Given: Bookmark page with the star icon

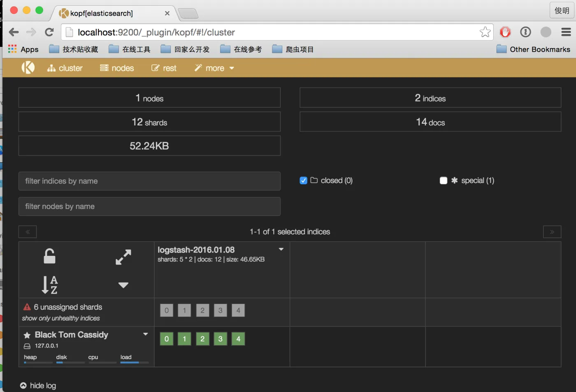Looking at the screenshot, I should click(485, 32).
